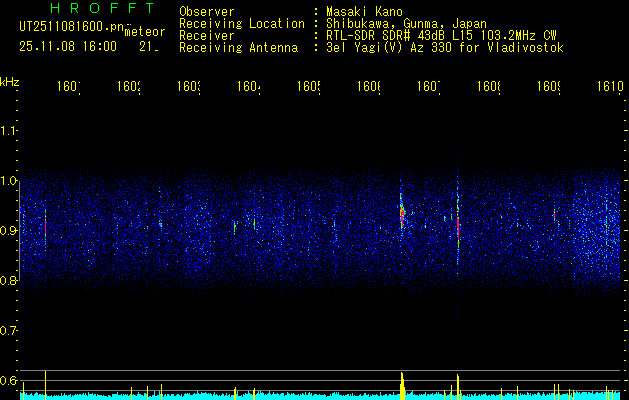Click the 0.7 kHz frequency label

point(8,331)
